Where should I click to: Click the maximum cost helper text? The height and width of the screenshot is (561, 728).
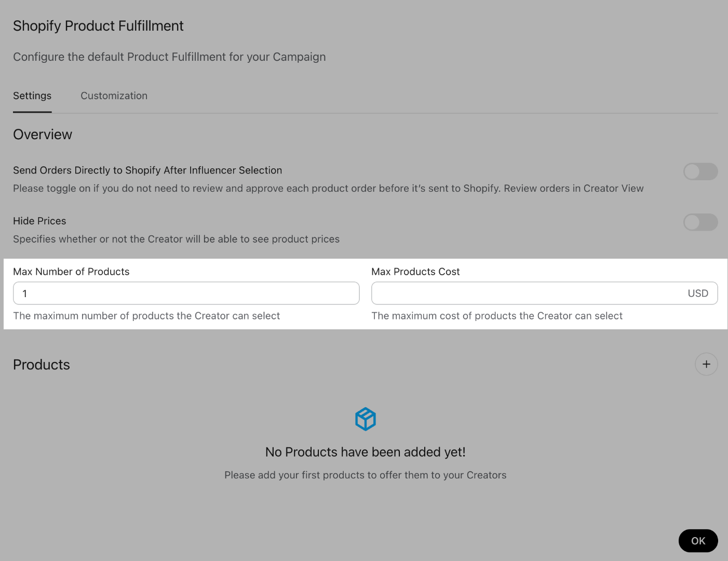[x=497, y=316]
